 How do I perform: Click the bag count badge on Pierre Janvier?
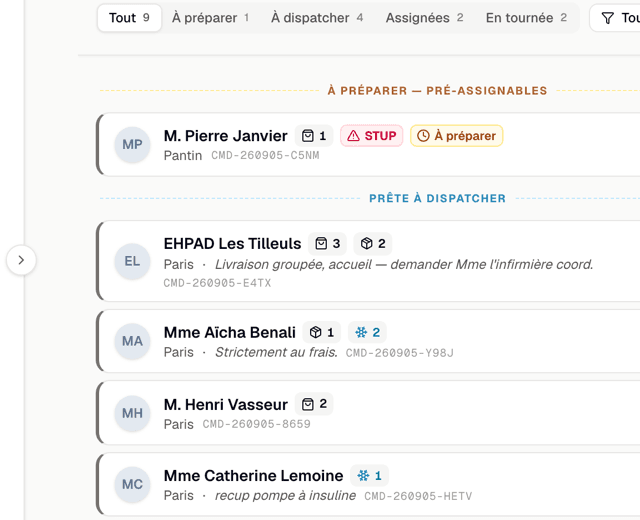[314, 136]
